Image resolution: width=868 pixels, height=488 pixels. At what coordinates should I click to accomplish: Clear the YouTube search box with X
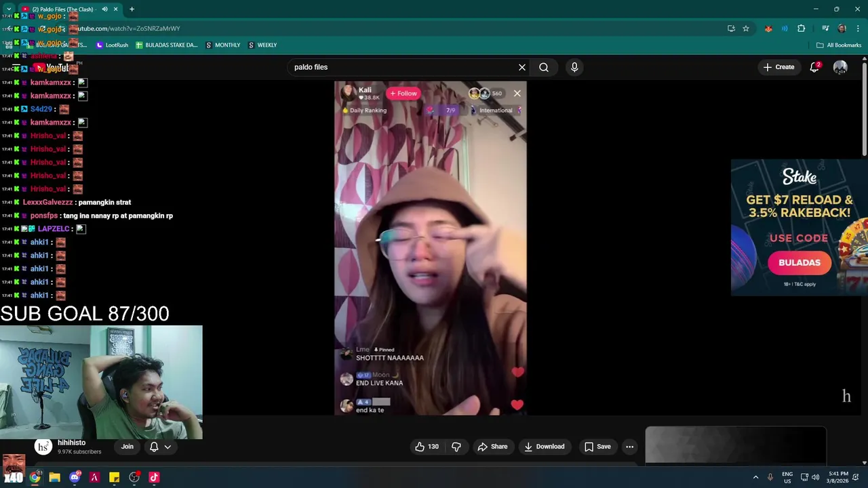pyautogui.click(x=522, y=67)
